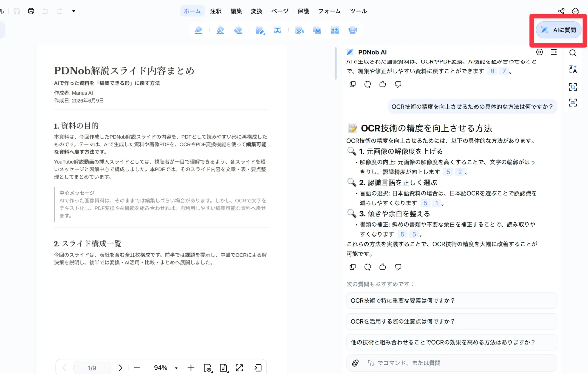This screenshot has width=588, height=374.
Task: Open the view mode dropdown with eye
Action: point(208,368)
